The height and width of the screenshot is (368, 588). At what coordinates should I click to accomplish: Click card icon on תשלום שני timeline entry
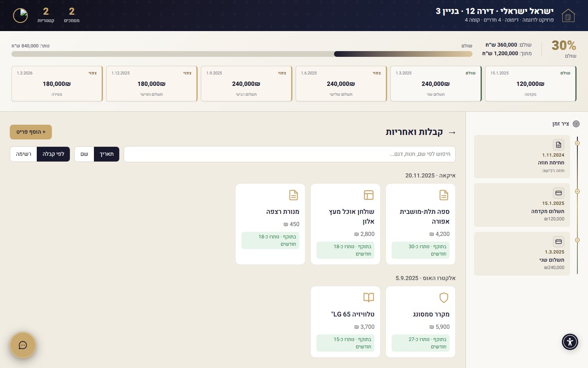[559, 242]
